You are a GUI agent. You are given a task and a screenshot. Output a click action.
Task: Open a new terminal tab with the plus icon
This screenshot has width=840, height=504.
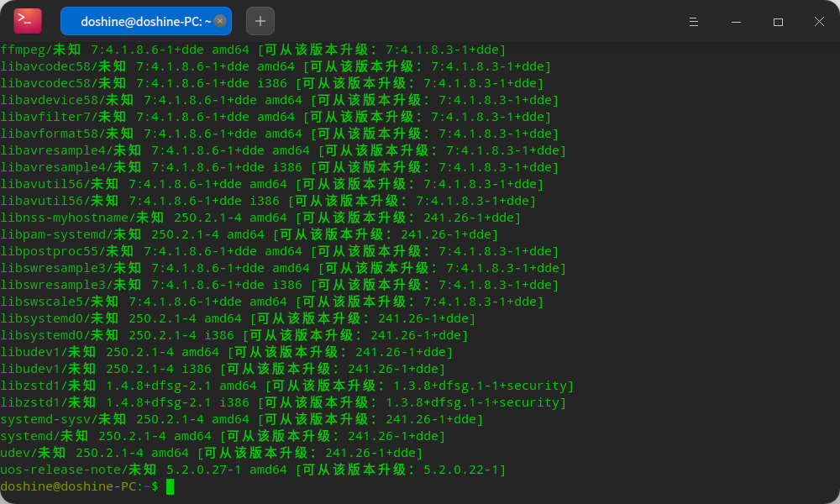click(259, 20)
